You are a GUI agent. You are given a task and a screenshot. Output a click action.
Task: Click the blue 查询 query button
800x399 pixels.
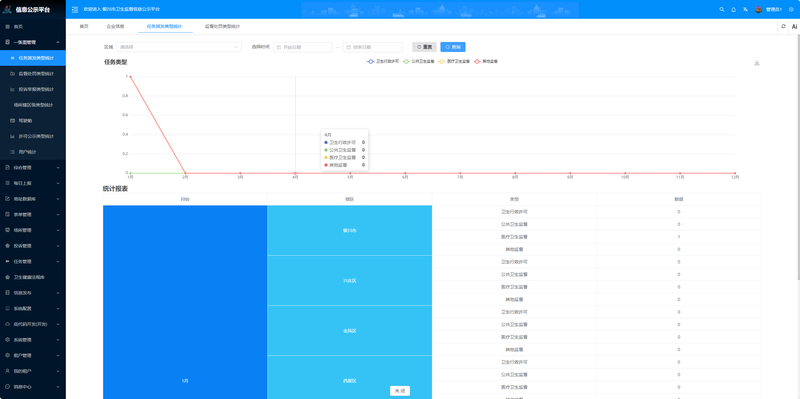coord(453,47)
